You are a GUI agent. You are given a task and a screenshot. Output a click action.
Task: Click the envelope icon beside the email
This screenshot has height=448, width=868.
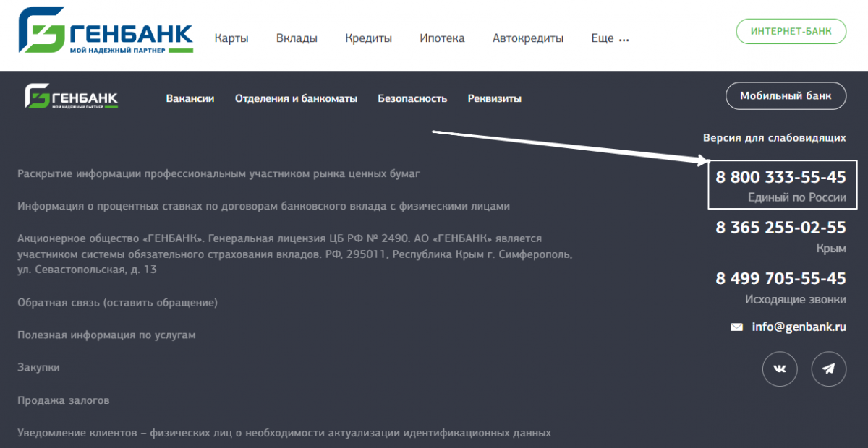tap(736, 327)
